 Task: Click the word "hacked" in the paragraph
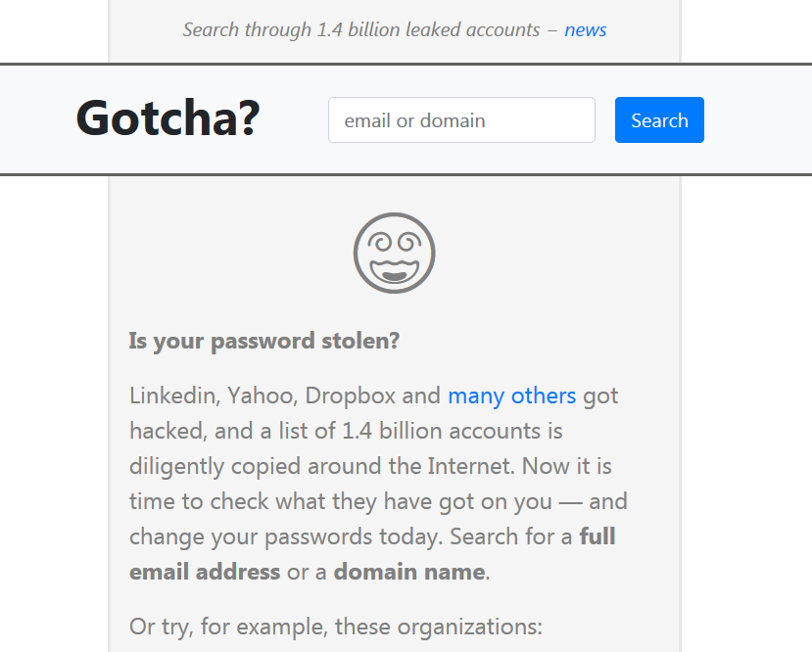coord(163,432)
